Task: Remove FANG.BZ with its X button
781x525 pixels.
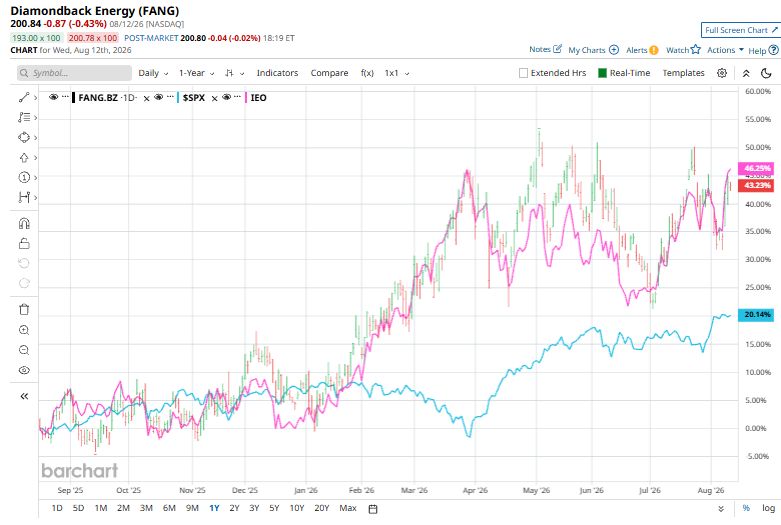Action: tap(146, 99)
